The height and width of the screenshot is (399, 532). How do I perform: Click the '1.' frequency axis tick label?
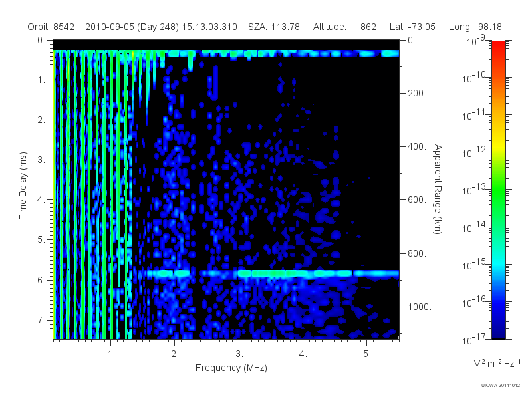(111, 354)
